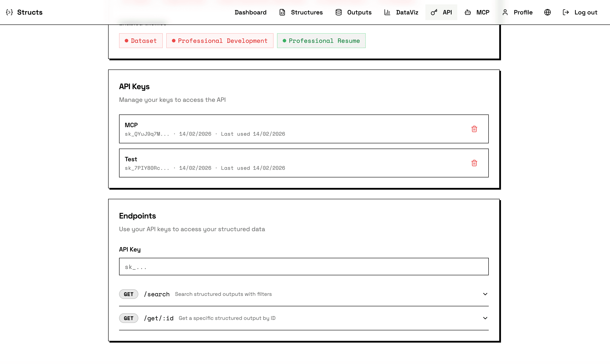
Task: Click the Structs logo icon
Action: coord(9,12)
